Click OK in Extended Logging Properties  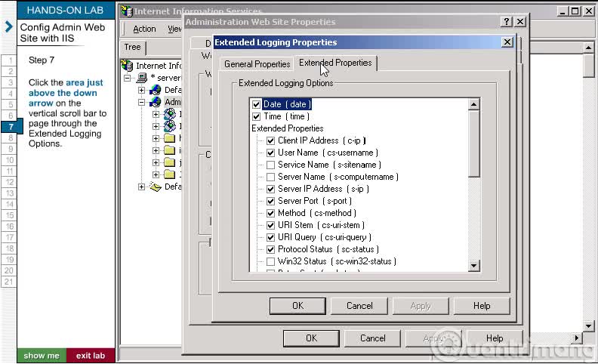(x=297, y=306)
